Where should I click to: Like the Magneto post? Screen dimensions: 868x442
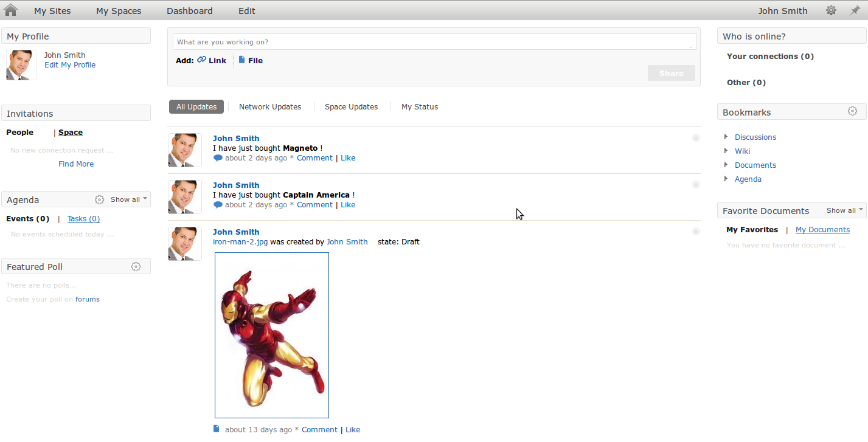(x=348, y=158)
